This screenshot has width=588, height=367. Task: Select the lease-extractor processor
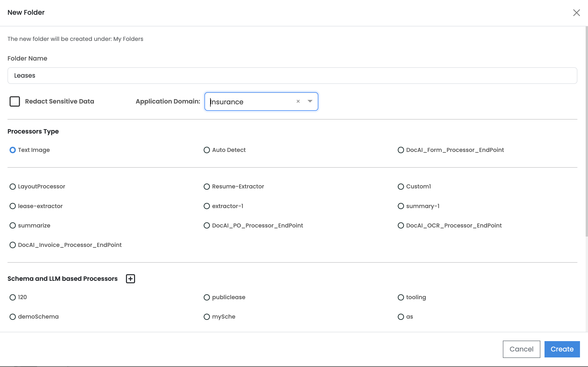point(13,206)
